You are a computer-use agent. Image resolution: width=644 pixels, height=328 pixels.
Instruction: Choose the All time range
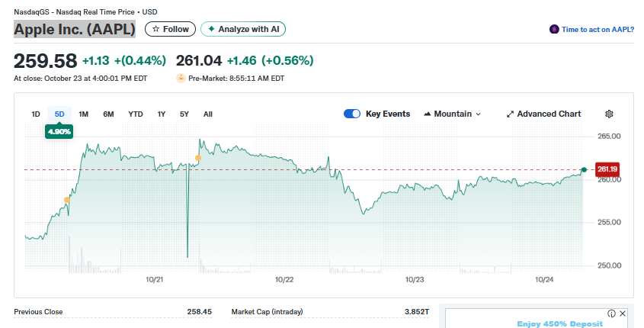tap(208, 114)
